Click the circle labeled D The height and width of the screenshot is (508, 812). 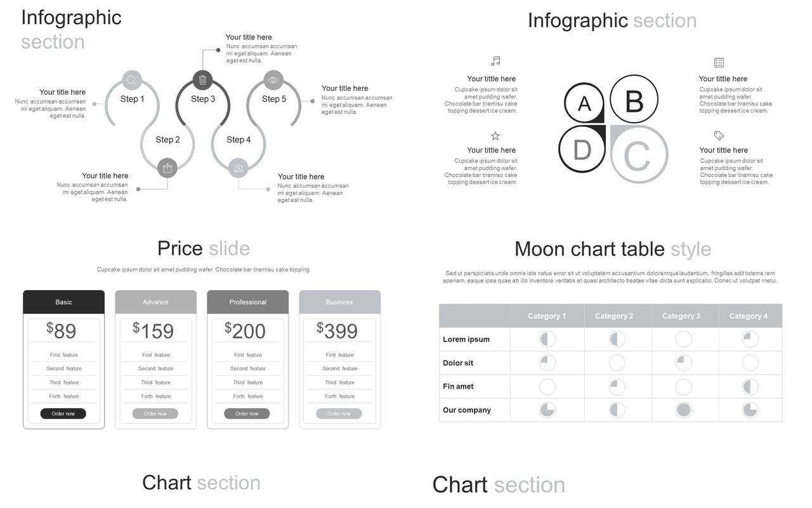pos(582,149)
